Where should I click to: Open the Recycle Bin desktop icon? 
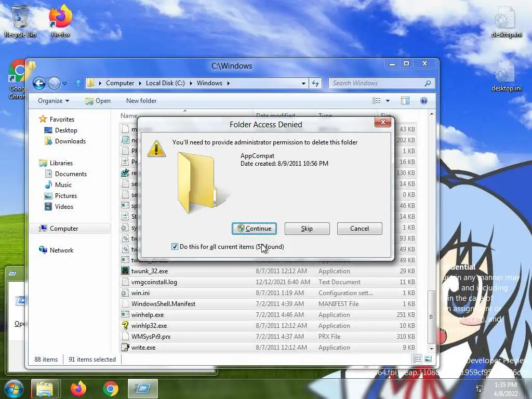tap(20, 21)
